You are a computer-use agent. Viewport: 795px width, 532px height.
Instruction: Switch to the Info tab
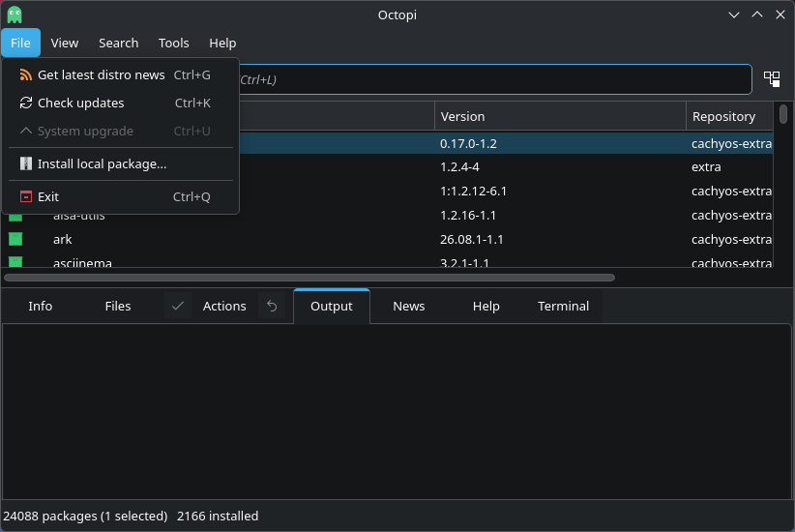point(41,306)
